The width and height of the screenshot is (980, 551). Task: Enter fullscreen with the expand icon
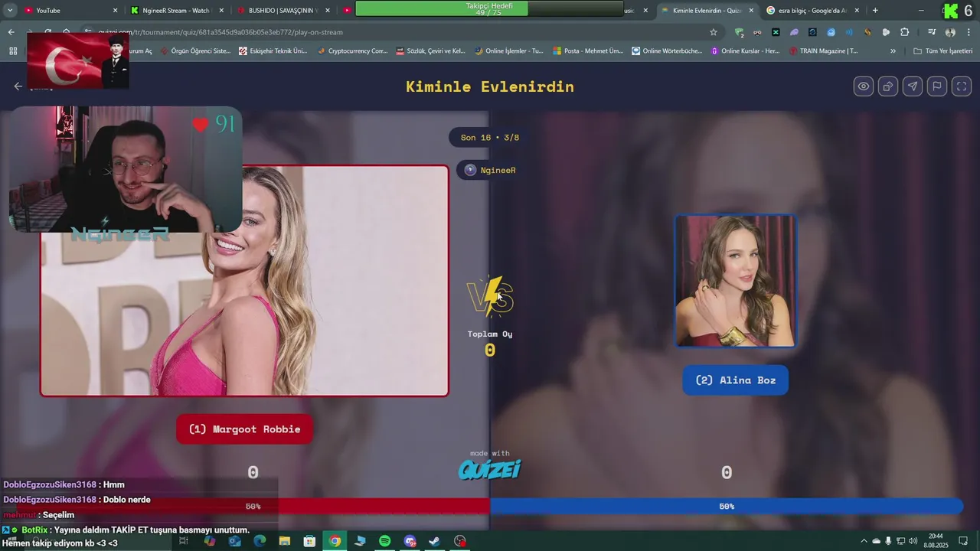(962, 86)
